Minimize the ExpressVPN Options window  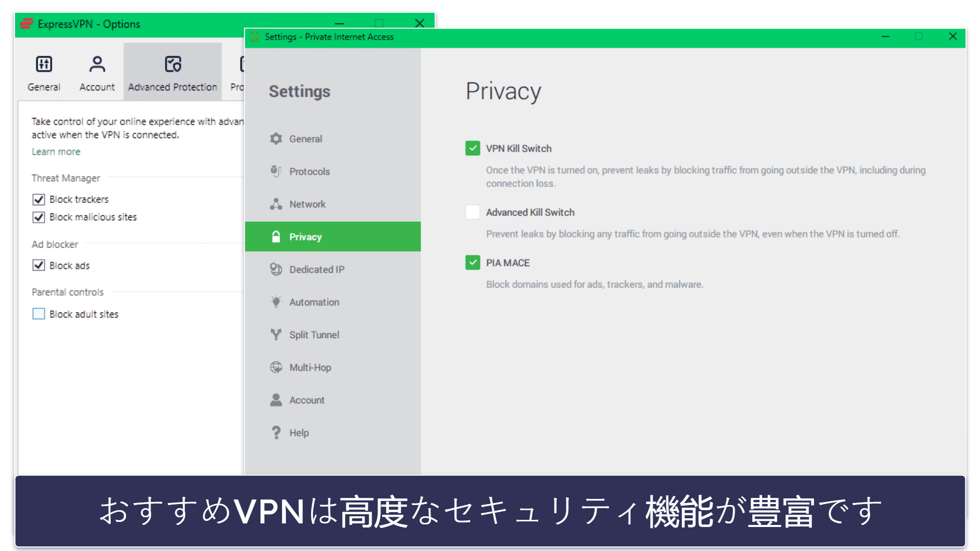pos(339,23)
